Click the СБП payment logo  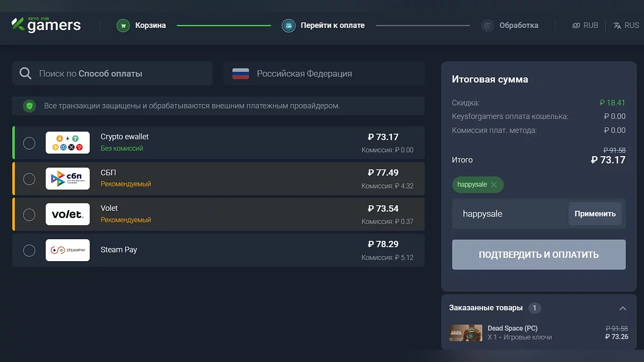click(x=68, y=179)
